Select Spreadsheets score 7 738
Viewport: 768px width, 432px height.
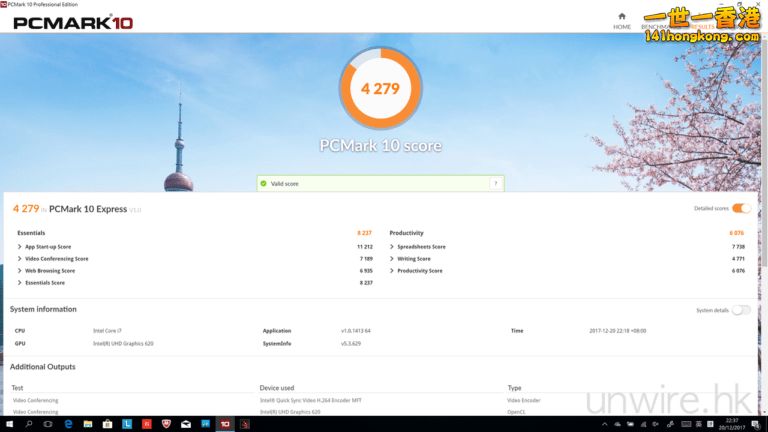coord(738,247)
